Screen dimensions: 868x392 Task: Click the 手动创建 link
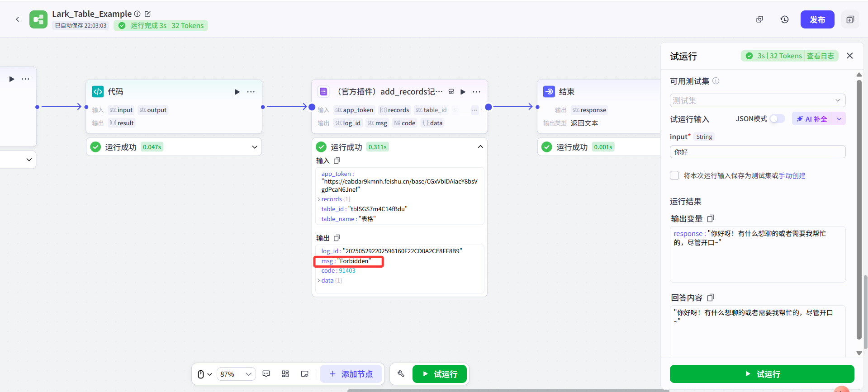pos(792,176)
